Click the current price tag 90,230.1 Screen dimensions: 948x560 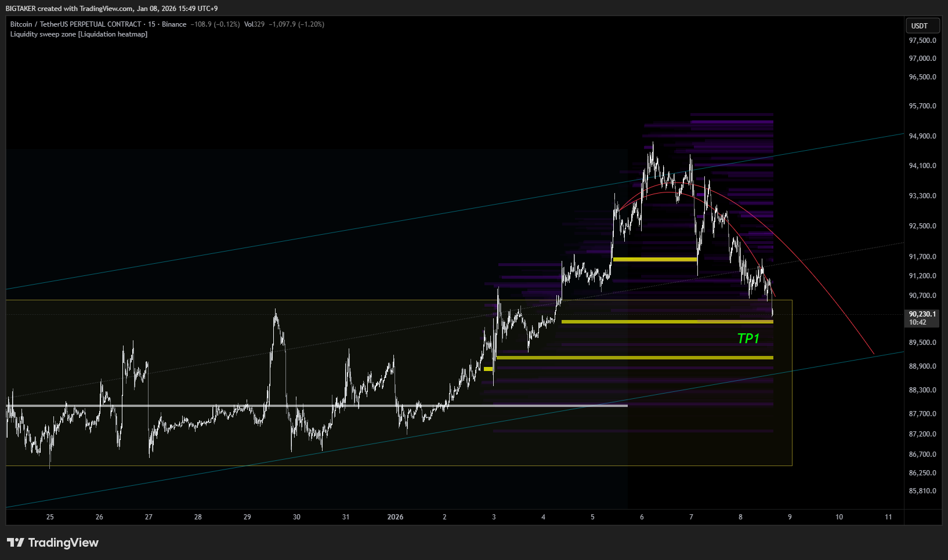pos(922,314)
